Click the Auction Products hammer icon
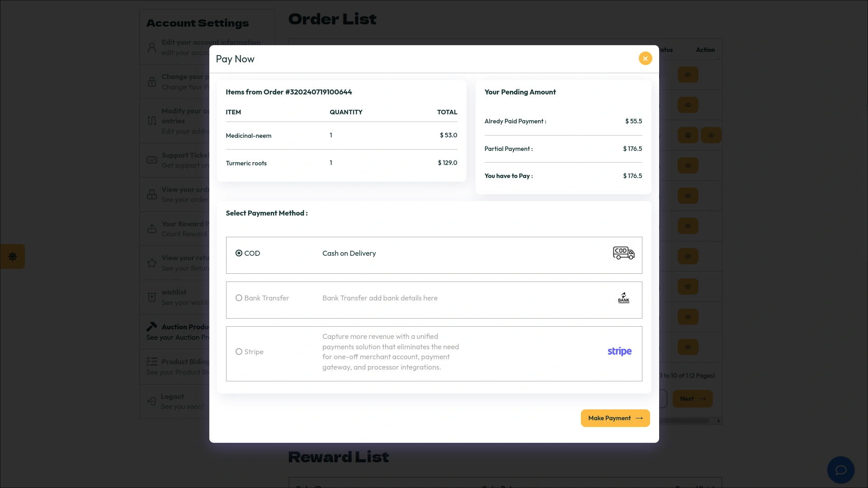868x488 pixels. pos(152,327)
